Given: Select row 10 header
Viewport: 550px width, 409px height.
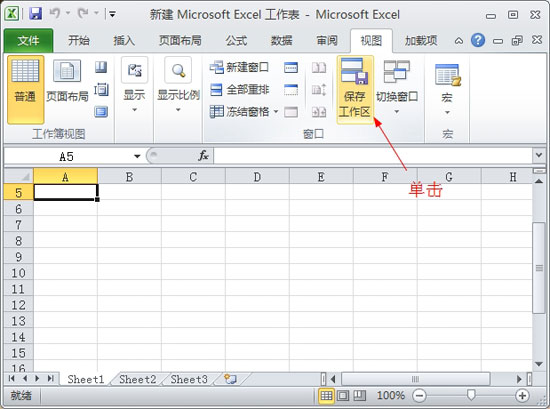Looking at the screenshot, I should point(19,273).
